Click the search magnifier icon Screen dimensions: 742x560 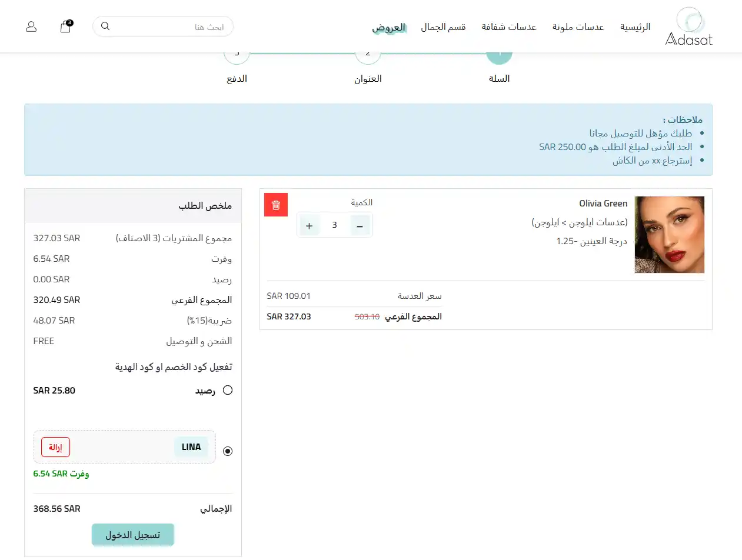[x=105, y=26]
